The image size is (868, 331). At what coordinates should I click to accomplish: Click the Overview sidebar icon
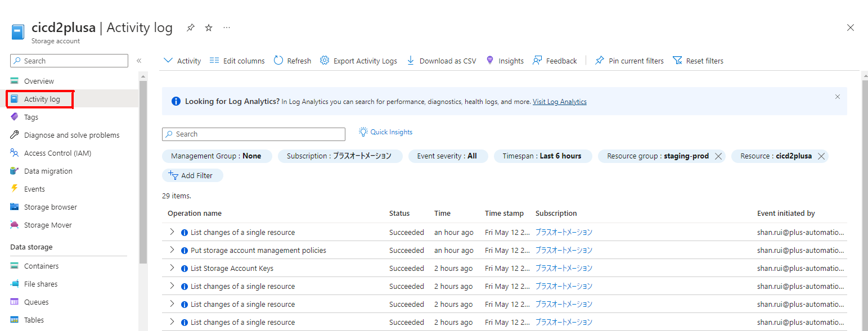pos(15,81)
